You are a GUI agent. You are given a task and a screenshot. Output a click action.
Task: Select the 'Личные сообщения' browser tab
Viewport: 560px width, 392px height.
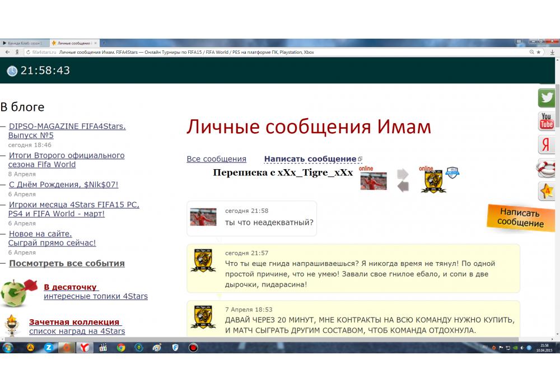(x=73, y=43)
